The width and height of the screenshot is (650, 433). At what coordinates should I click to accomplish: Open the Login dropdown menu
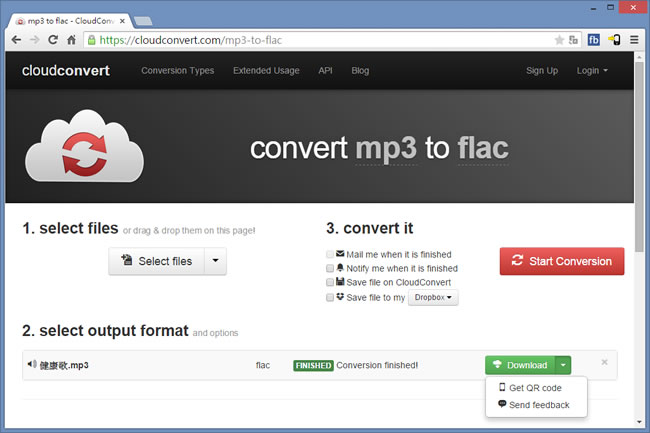pyautogui.click(x=592, y=70)
